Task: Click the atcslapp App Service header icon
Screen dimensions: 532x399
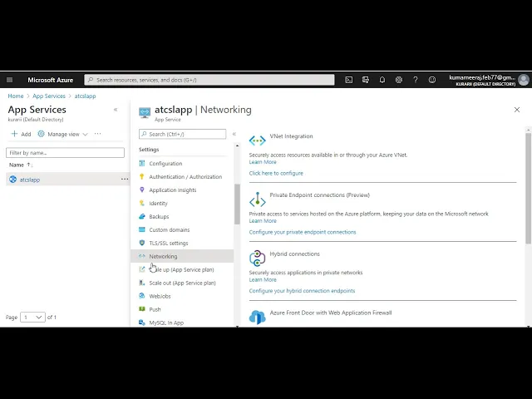Action: 145,113
